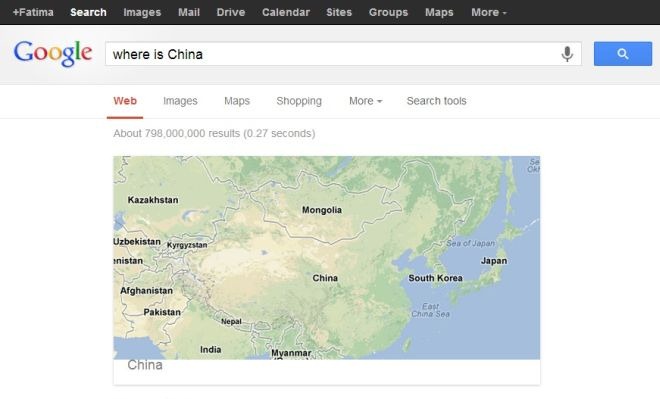Click the microphone voice search icon
Screen dimensions: 660x399
pos(567,54)
